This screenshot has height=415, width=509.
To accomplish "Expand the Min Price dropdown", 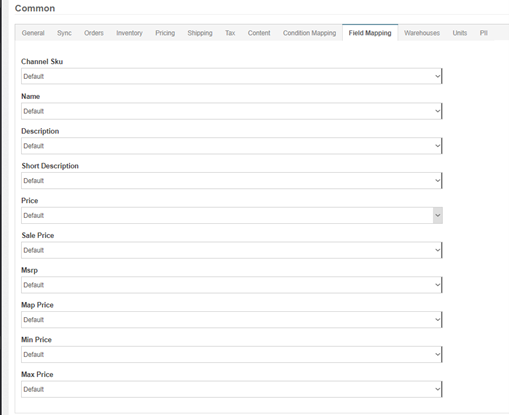I will (x=232, y=354).
